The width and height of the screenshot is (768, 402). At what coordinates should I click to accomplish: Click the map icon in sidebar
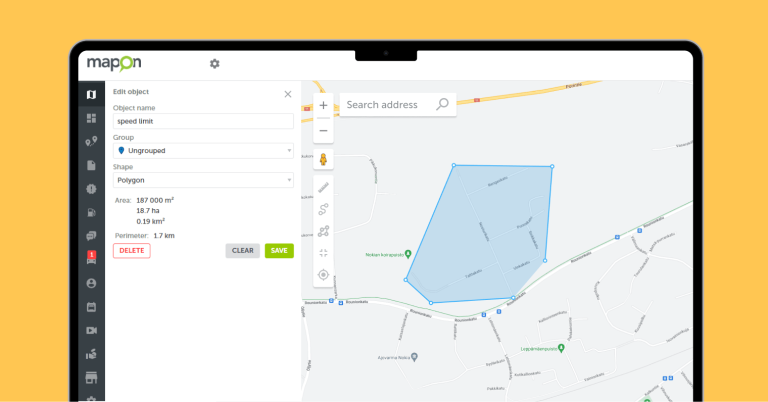pos(91,95)
